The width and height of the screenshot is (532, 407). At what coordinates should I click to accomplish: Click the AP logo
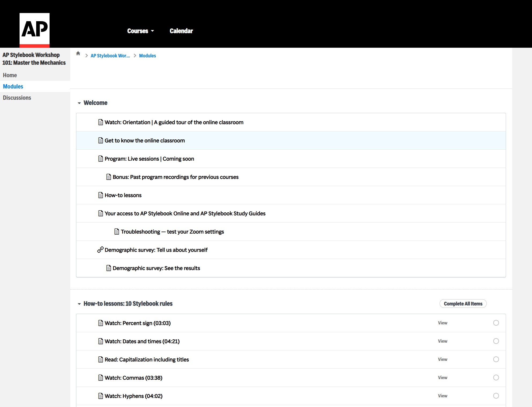(x=35, y=30)
